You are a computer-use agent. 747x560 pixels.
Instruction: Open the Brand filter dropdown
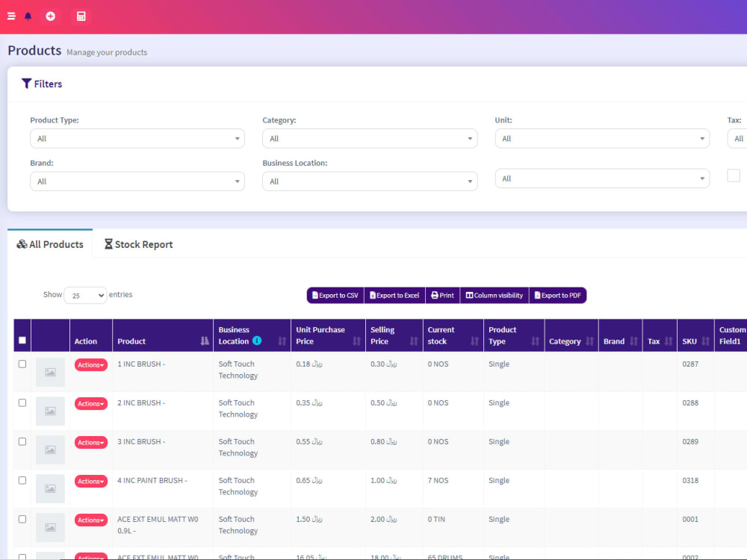pos(137,181)
